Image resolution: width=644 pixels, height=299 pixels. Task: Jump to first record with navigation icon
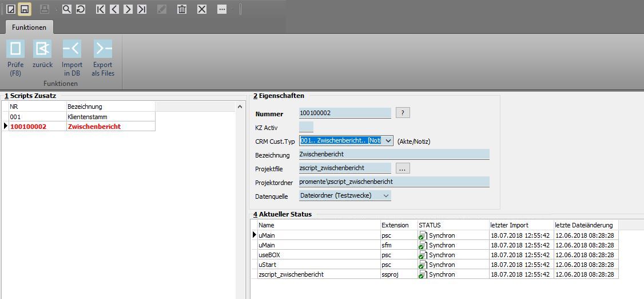(x=101, y=9)
